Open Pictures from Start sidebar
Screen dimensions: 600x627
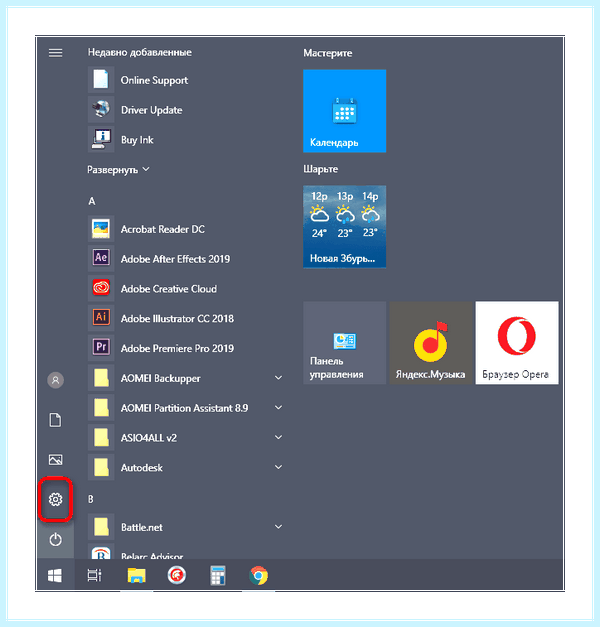56,459
